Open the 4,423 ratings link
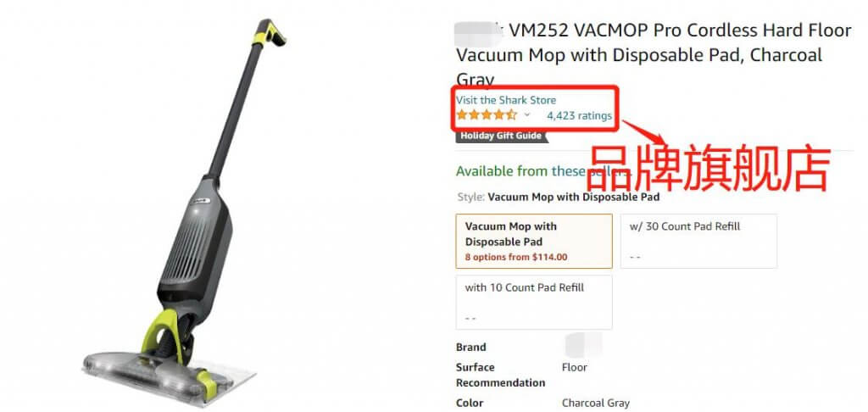Screen dimensions: 868x412 [x=579, y=116]
